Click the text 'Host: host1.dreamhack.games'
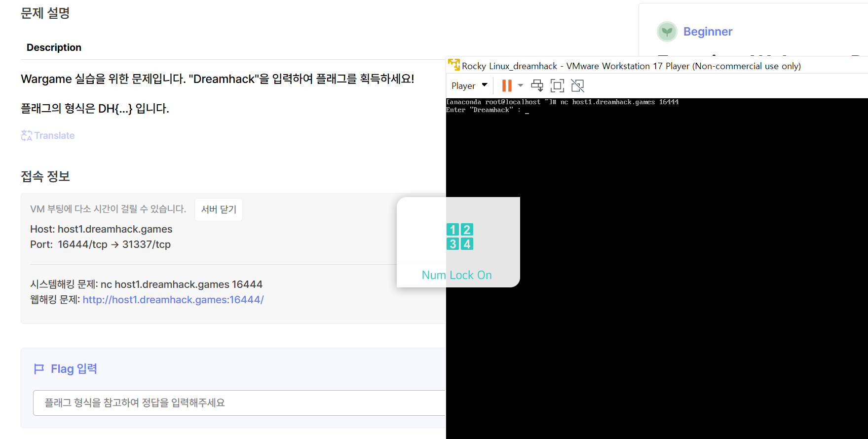Viewport: 868px width, 439px height. pyautogui.click(x=101, y=229)
